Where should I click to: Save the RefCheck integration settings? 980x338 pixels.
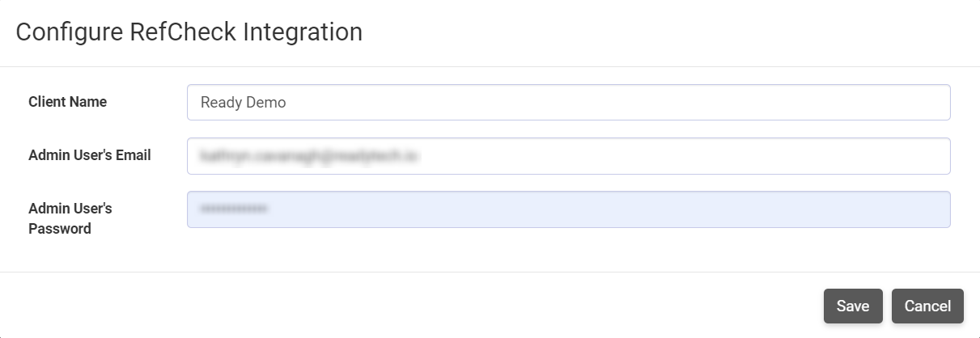pos(853,306)
